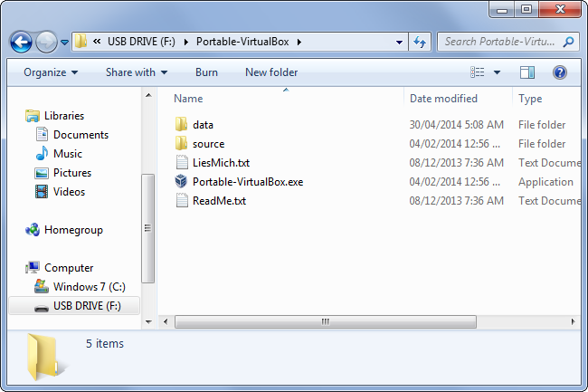Open the Help question mark icon
588x392 pixels.
[559, 72]
